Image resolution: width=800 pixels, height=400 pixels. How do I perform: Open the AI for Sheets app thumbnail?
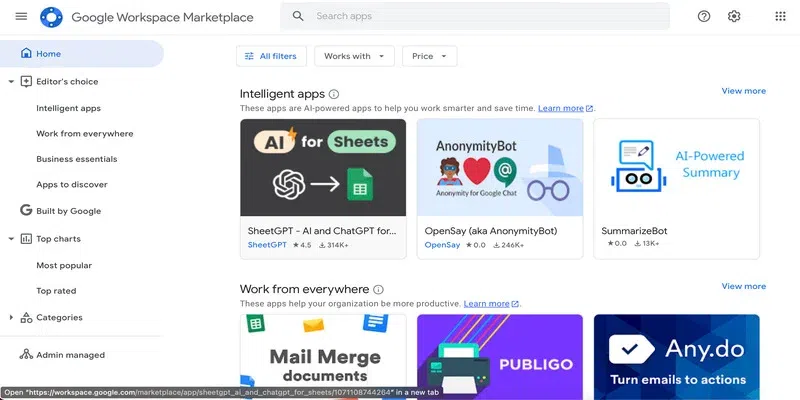(x=323, y=167)
